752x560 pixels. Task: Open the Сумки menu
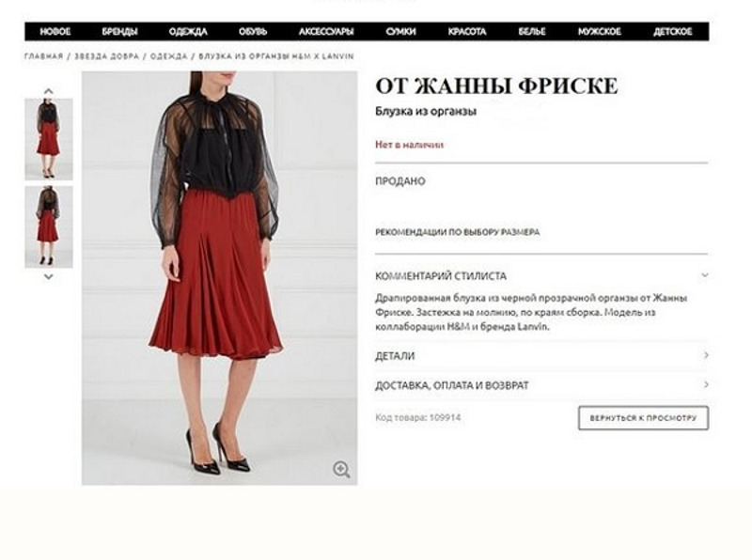pyautogui.click(x=401, y=32)
